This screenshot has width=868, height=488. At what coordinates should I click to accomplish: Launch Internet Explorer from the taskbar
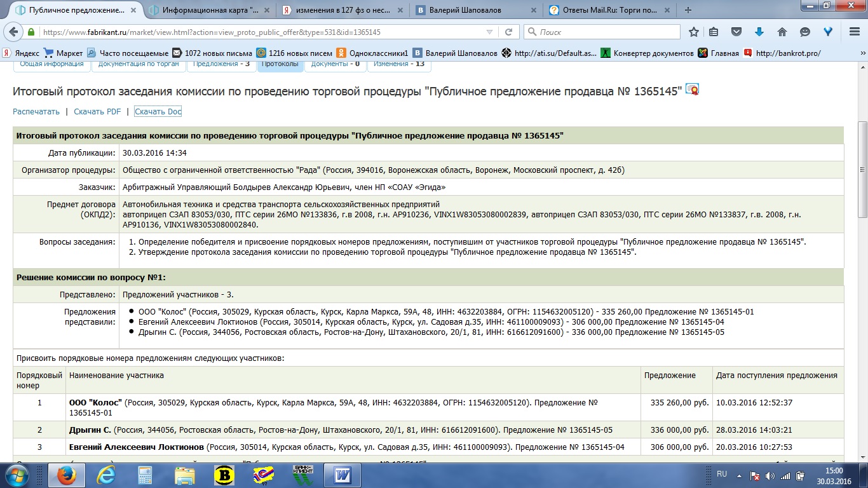tap(106, 474)
